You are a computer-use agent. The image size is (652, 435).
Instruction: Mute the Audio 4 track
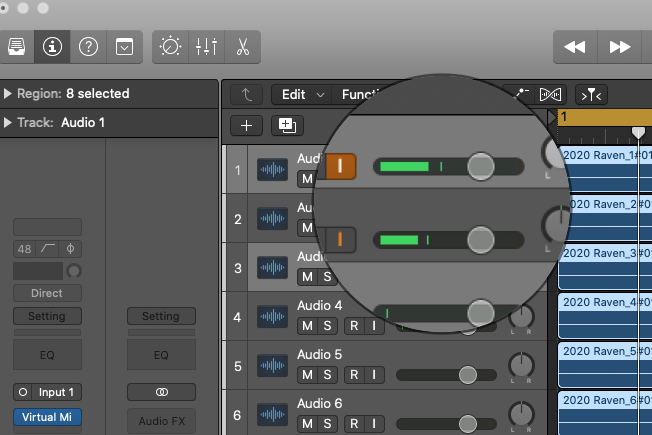point(307,326)
